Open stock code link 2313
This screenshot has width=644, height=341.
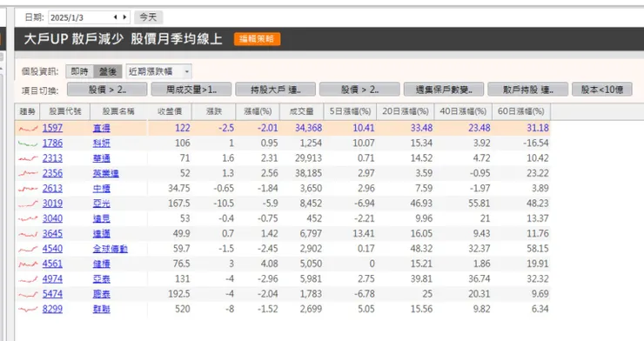click(52, 158)
